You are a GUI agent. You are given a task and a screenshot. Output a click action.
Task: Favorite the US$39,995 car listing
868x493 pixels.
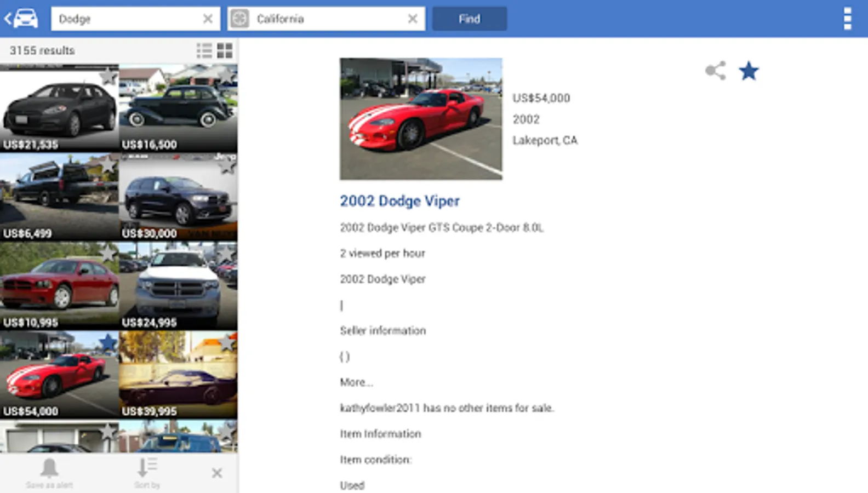point(227,342)
